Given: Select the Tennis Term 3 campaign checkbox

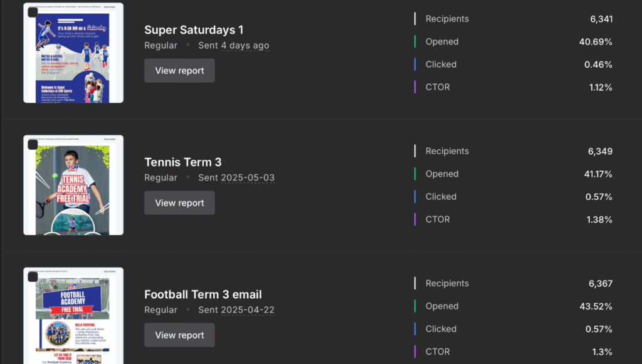Looking at the screenshot, I should point(33,145).
